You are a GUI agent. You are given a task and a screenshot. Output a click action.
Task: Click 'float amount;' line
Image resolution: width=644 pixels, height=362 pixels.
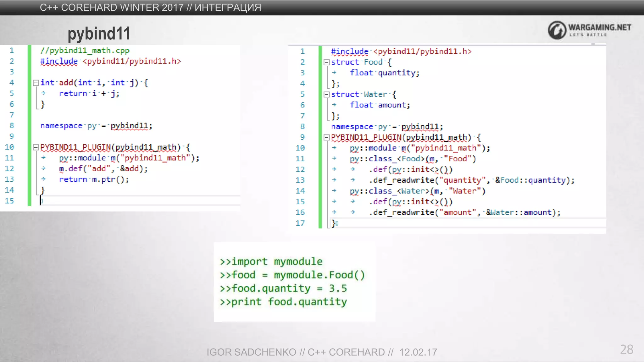[x=380, y=105]
